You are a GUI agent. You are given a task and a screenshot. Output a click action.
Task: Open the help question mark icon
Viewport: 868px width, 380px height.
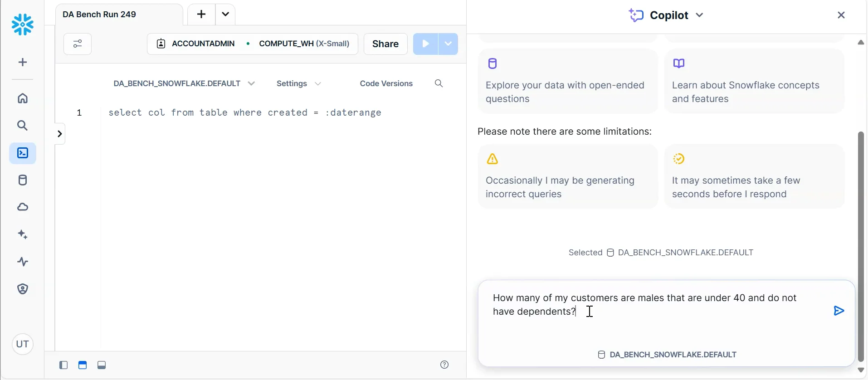click(x=444, y=365)
